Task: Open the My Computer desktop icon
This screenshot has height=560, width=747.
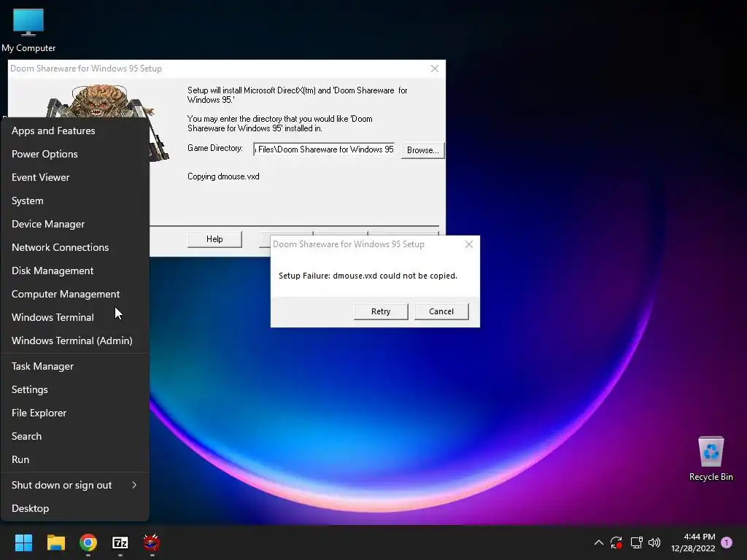Action: [28, 29]
